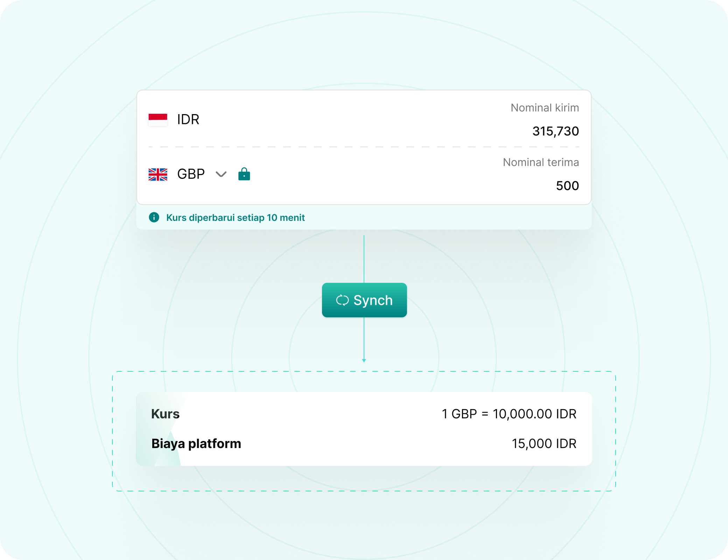Click the Indonesian flag icon
This screenshot has width=728, height=560.
158,119
